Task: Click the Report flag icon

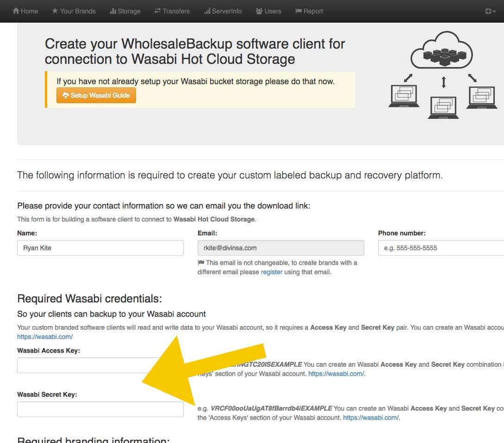Action: tap(299, 11)
